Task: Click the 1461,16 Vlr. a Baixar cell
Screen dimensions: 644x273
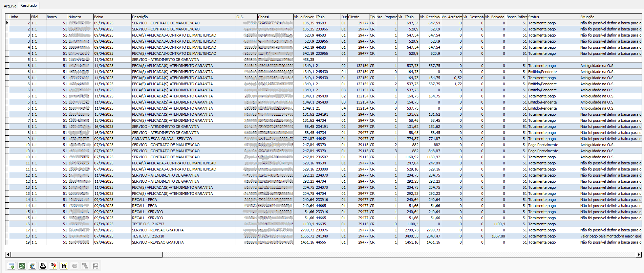Action: point(304,242)
